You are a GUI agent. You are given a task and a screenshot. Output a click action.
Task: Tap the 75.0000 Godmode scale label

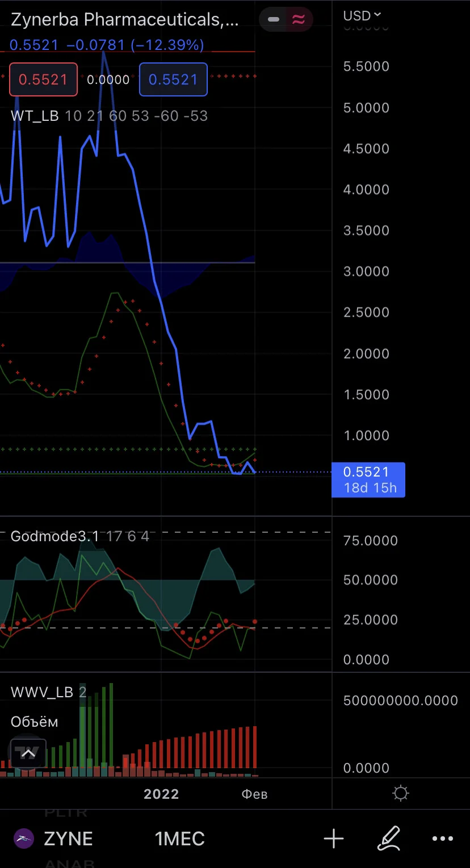[370, 541]
